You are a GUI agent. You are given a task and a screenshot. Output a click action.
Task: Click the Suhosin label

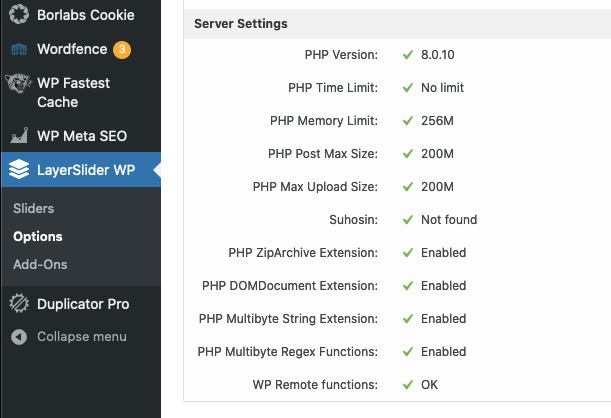tap(353, 220)
